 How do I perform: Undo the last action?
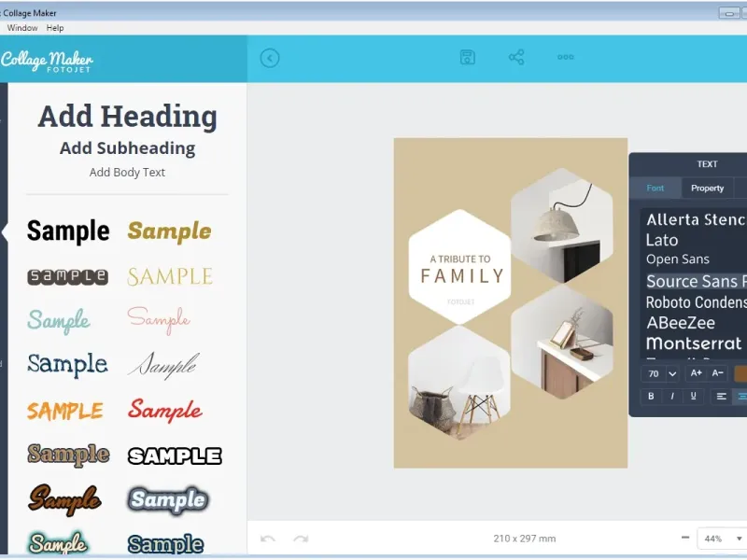click(x=268, y=539)
